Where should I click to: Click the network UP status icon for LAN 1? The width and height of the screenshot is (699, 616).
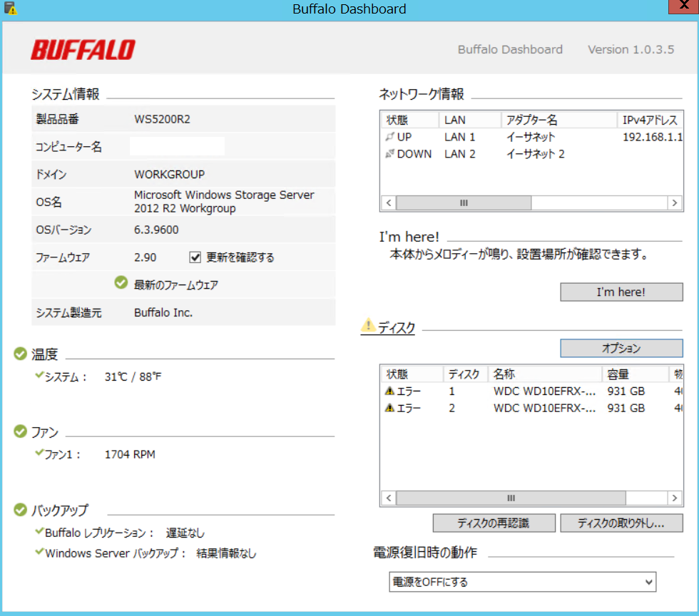[x=390, y=136]
